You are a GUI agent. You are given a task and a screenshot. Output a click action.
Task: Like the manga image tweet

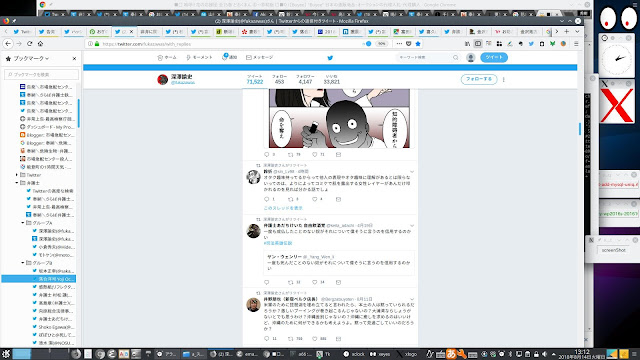click(315, 155)
